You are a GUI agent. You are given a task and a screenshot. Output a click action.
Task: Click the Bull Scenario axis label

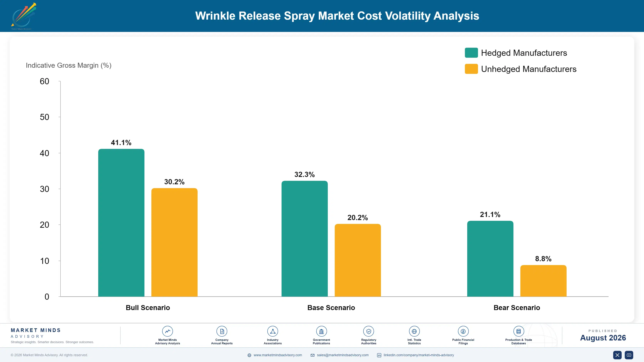click(148, 308)
